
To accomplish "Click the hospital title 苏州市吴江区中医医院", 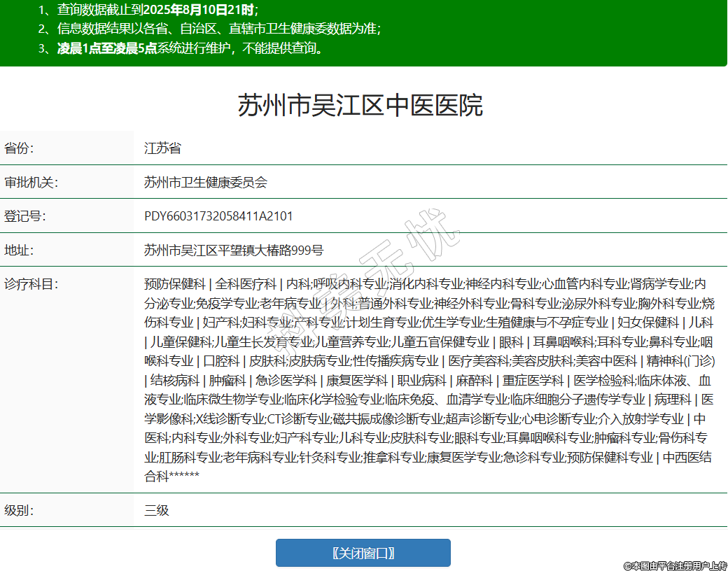I will tap(360, 106).
